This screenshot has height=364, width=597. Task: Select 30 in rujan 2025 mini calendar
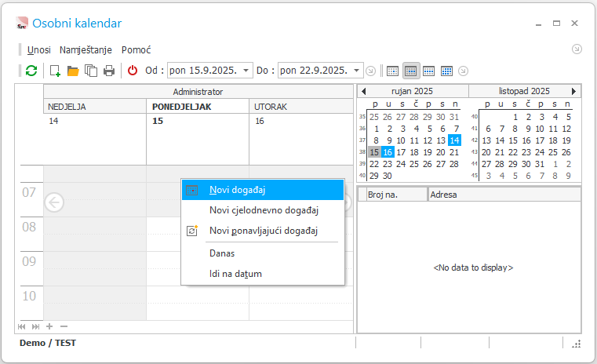point(388,176)
